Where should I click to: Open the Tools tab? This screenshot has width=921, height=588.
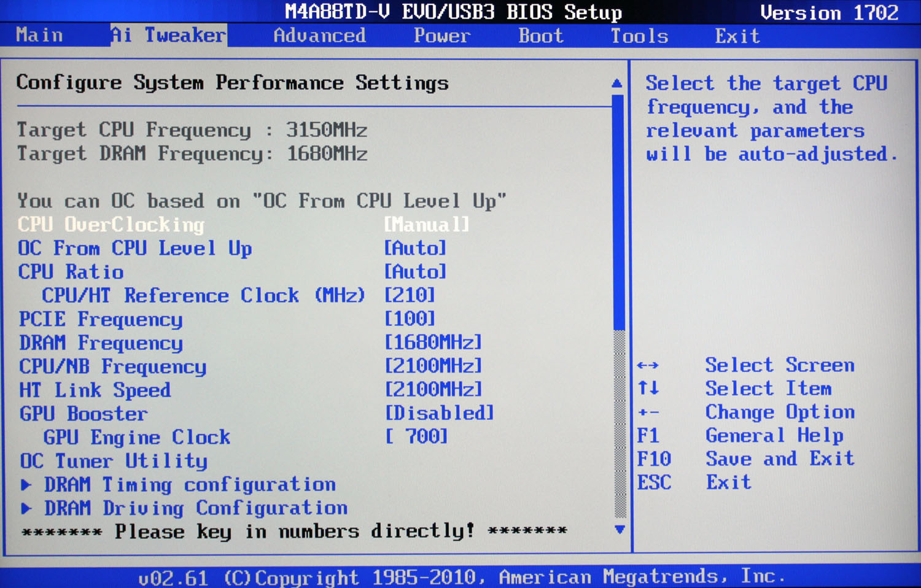click(639, 36)
